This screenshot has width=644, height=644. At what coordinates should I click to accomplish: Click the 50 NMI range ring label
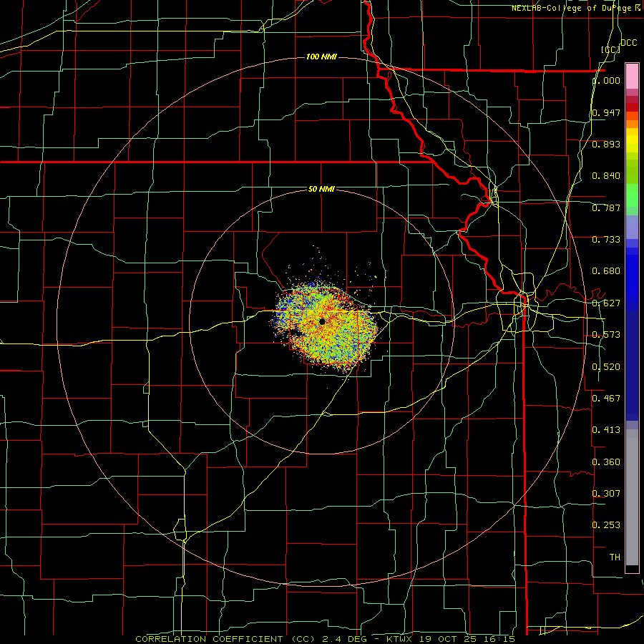[321, 189]
